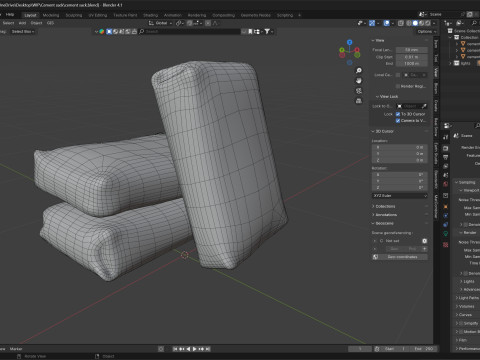Image resolution: width=480 pixels, height=360 pixels.
Task: Toggle show overlays button
Action: [x=386, y=23]
